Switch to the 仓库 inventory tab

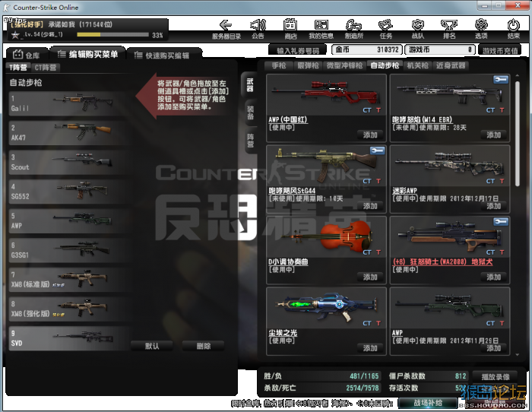click(27, 55)
